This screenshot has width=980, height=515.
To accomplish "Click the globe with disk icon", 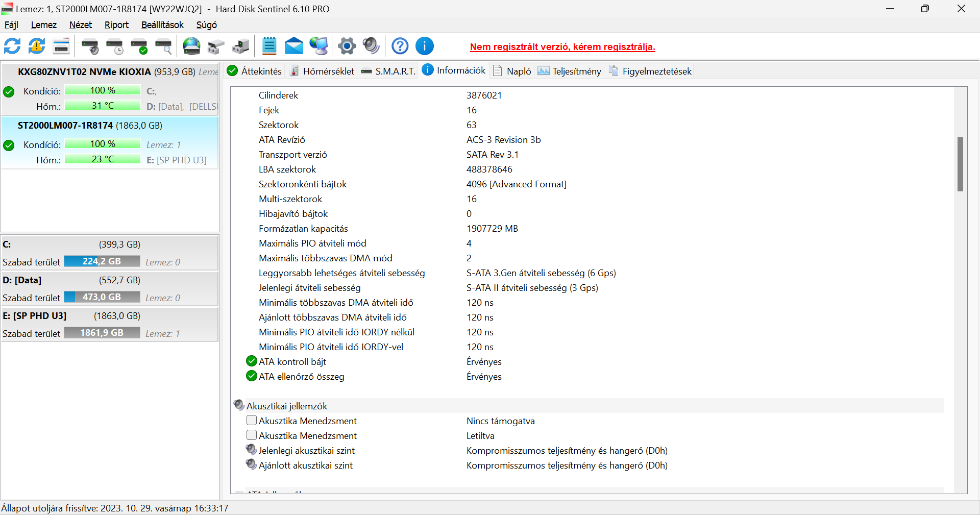I will tap(192, 46).
